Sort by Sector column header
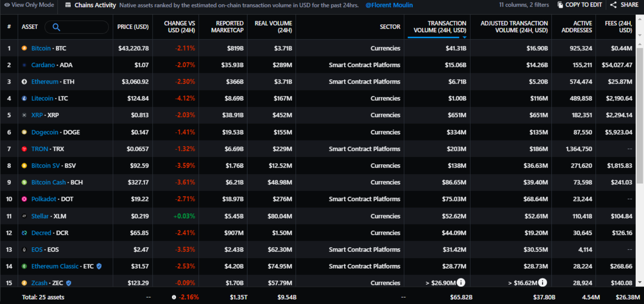Screen dimensions: 644x304 coord(390,27)
